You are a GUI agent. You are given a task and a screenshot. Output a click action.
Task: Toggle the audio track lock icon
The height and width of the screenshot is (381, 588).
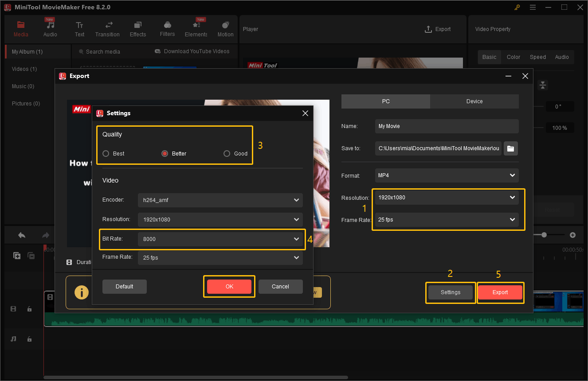tap(29, 339)
